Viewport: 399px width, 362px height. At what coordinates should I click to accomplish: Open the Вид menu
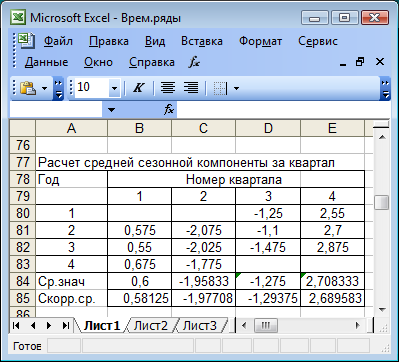pos(155,41)
